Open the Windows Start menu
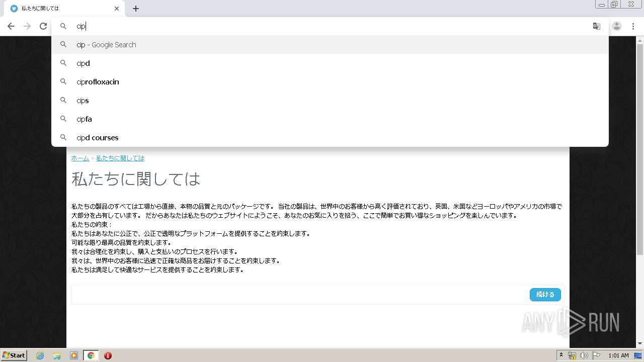 tap(14, 355)
